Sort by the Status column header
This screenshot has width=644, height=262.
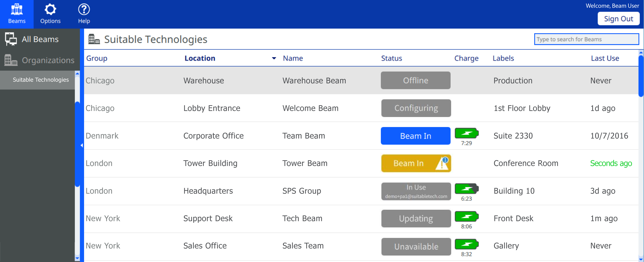[391, 58]
